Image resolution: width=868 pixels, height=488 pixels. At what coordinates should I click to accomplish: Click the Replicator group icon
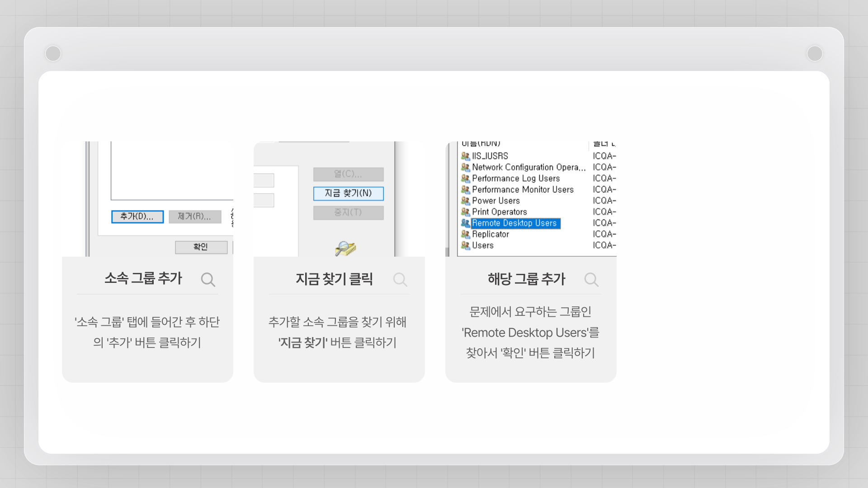pyautogui.click(x=465, y=235)
